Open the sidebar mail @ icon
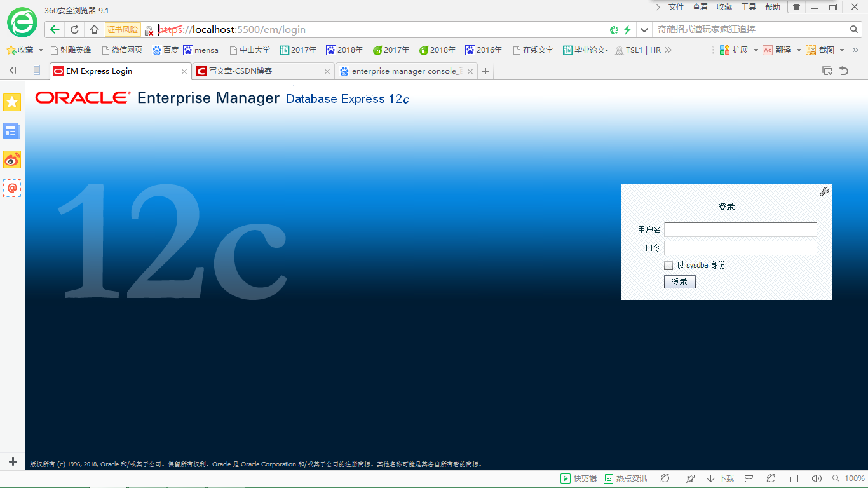 coord(12,188)
